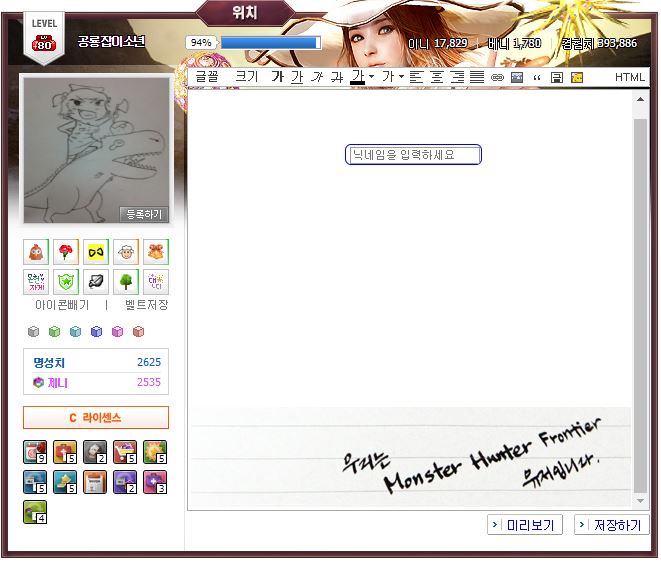This screenshot has height=567, width=661.
Task: Choose the dark blue cube color
Action: click(97, 332)
